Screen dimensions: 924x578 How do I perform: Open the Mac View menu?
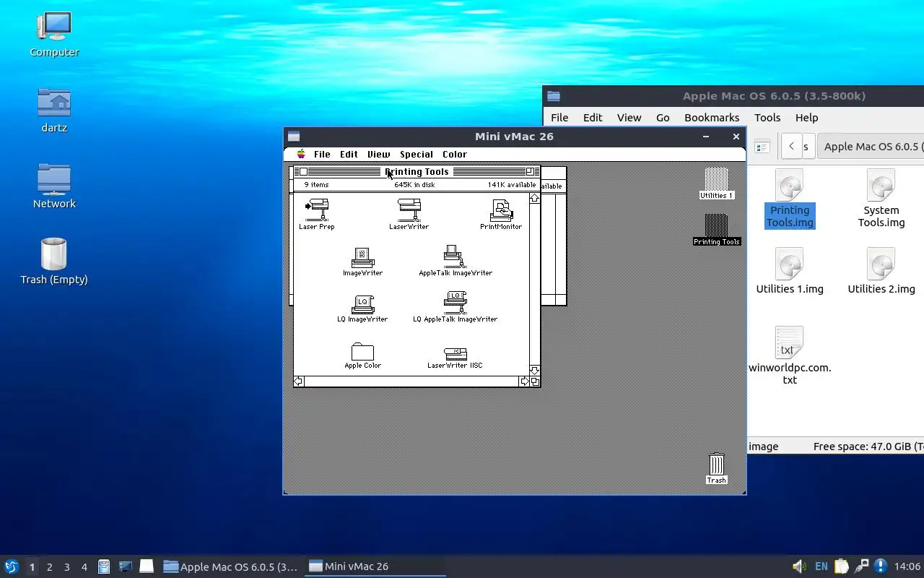[378, 154]
